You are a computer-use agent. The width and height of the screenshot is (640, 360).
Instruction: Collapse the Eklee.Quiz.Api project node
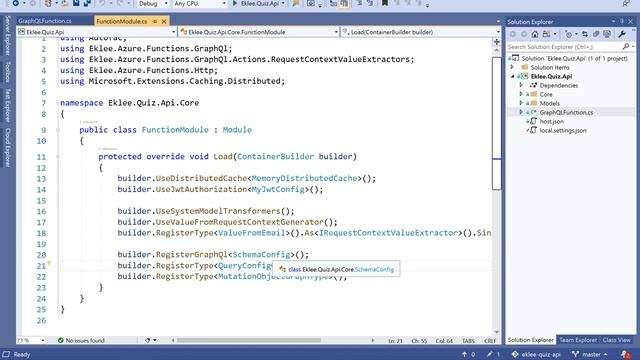(x=513, y=76)
